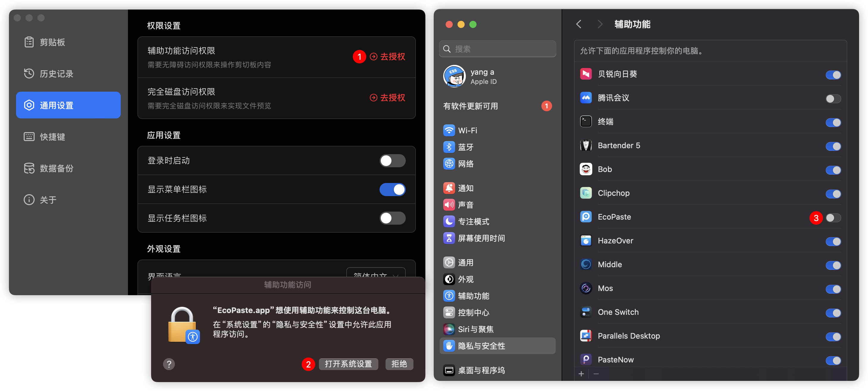Click the Open System Settings button
868x391 pixels.
(348, 364)
